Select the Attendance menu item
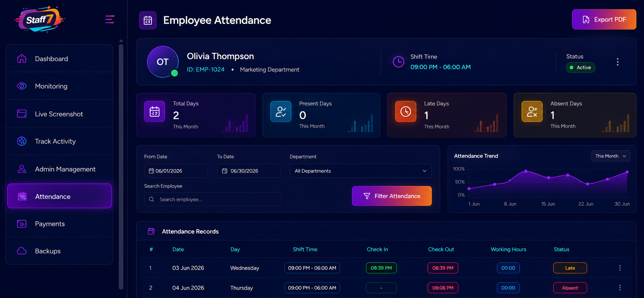This screenshot has width=644, height=298. (59, 196)
